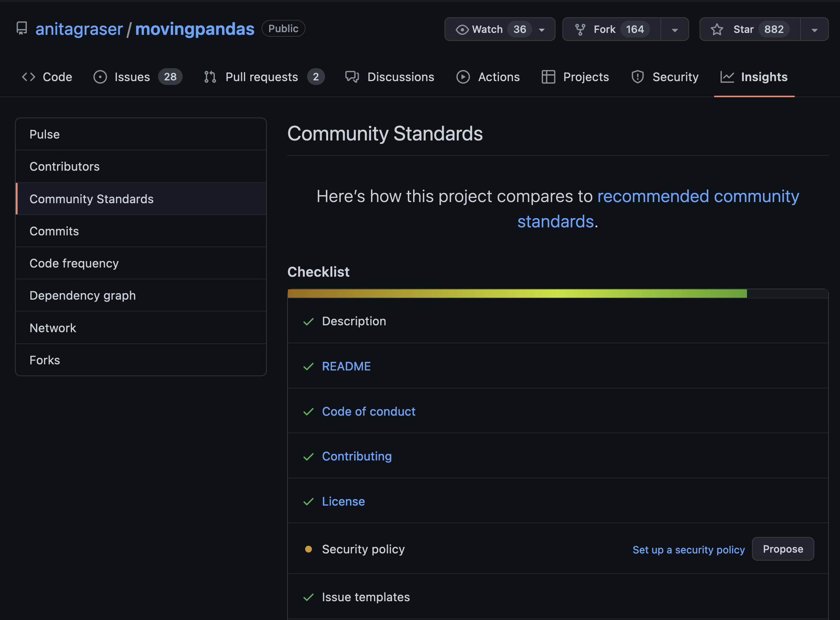The height and width of the screenshot is (620, 840).
Task: Open the Code of conduct link
Action: [369, 412]
